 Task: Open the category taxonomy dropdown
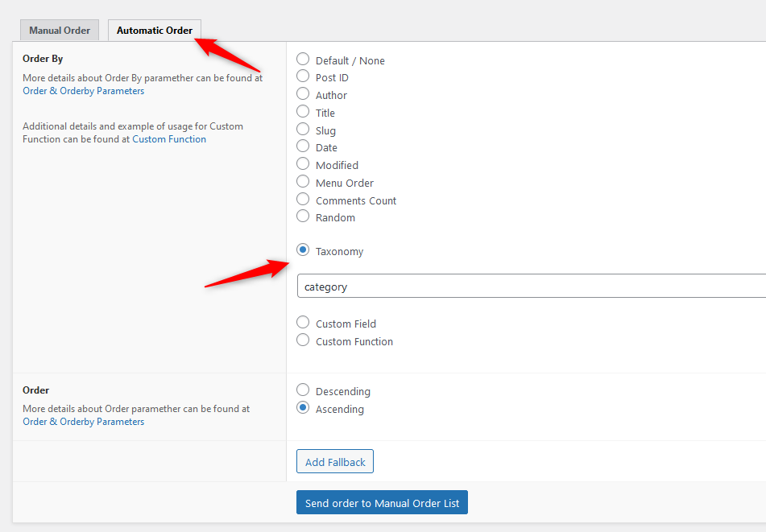(532, 286)
